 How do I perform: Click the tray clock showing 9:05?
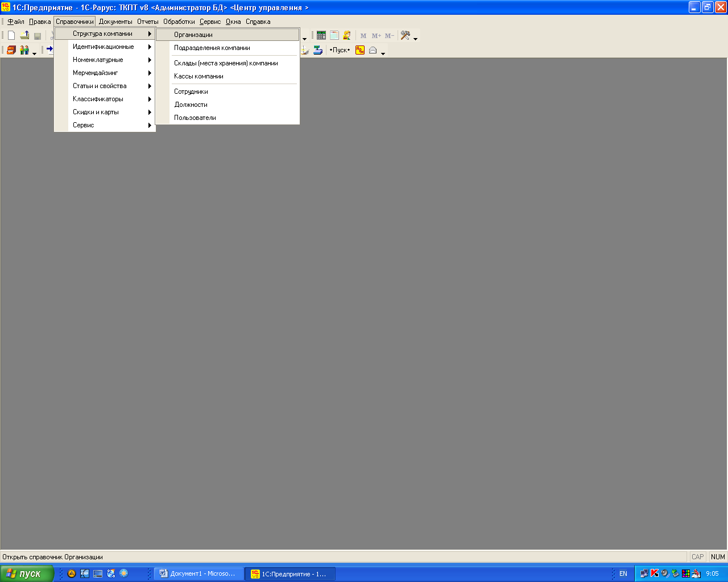712,573
